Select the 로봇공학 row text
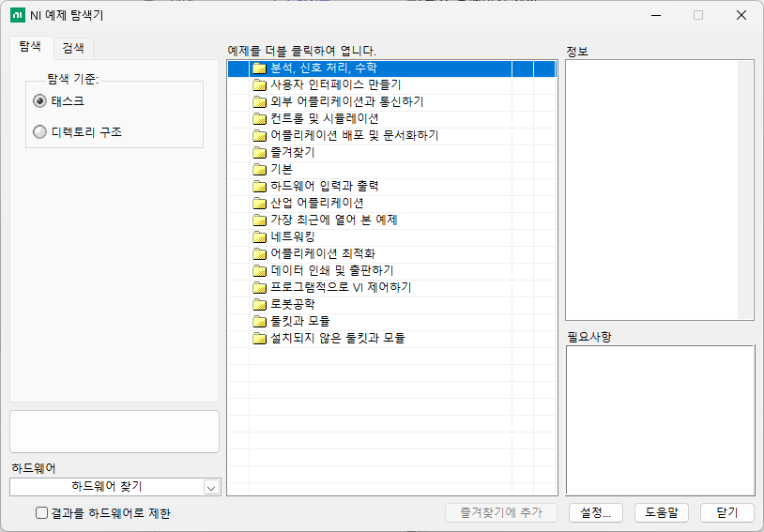Image resolution: width=764 pixels, height=532 pixels. click(293, 304)
